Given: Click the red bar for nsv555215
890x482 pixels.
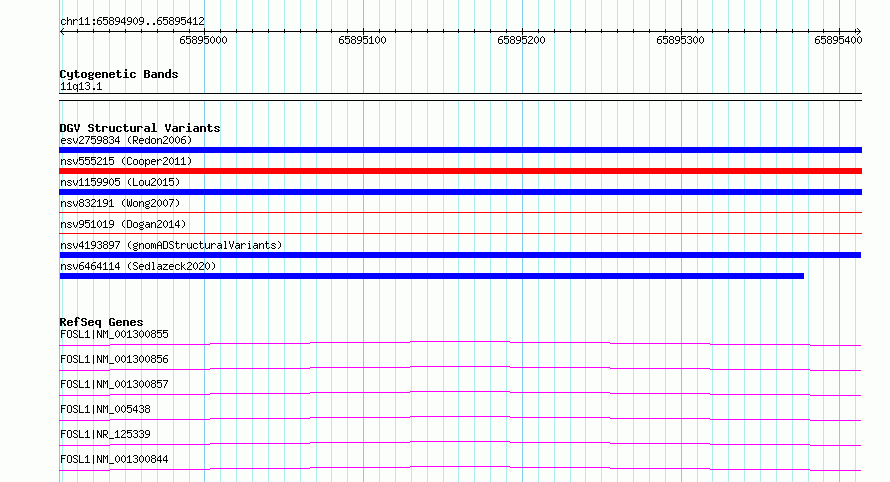Looking at the screenshot, I should pos(460,171).
